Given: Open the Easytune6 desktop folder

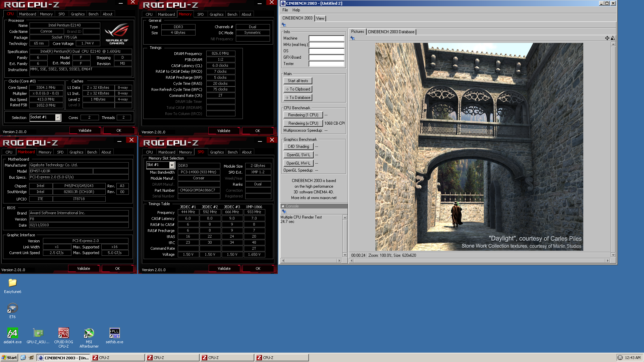Looking at the screenshot, I should (x=12, y=286).
